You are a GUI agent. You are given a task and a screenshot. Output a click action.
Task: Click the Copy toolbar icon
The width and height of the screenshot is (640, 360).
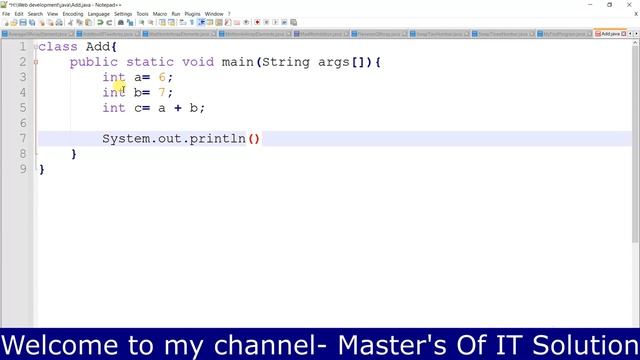tap(79, 22)
